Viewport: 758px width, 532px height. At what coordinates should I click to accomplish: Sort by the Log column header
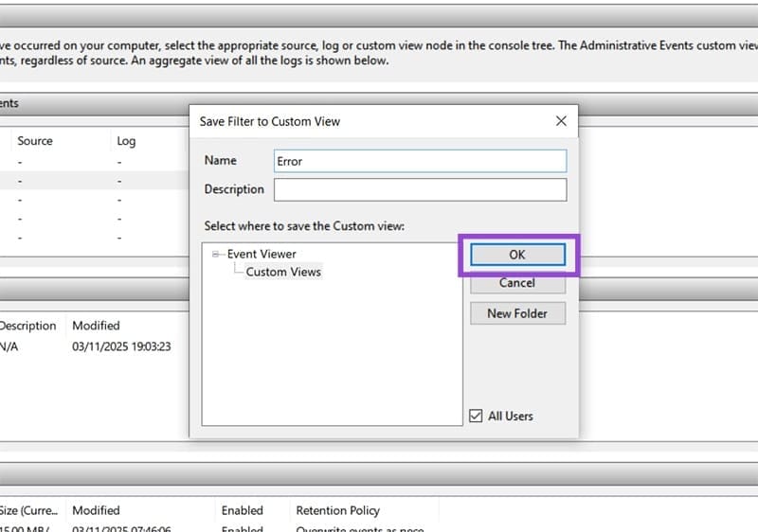(126, 141)
